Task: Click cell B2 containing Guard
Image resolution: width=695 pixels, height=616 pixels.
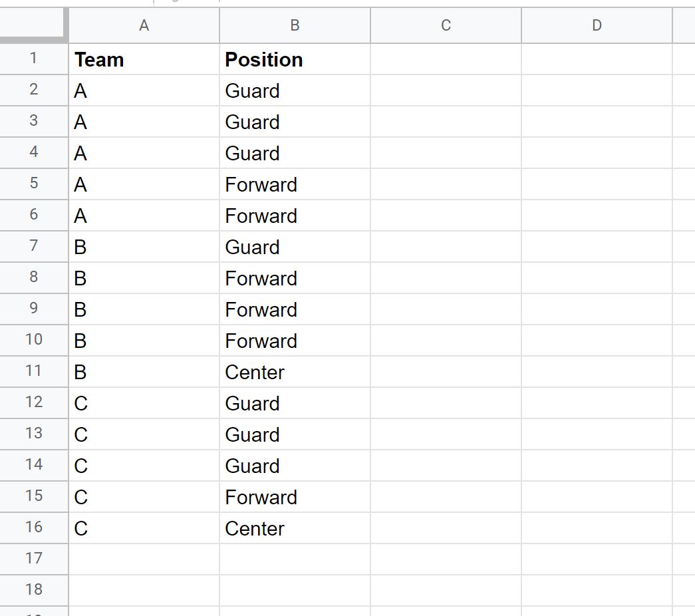Action: tap(295, 90)
